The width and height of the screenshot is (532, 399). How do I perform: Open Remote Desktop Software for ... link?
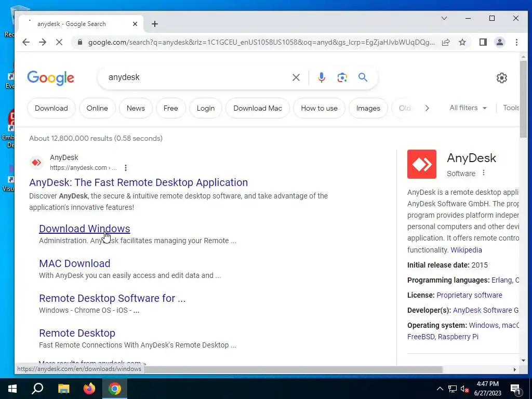pos(112,298)
